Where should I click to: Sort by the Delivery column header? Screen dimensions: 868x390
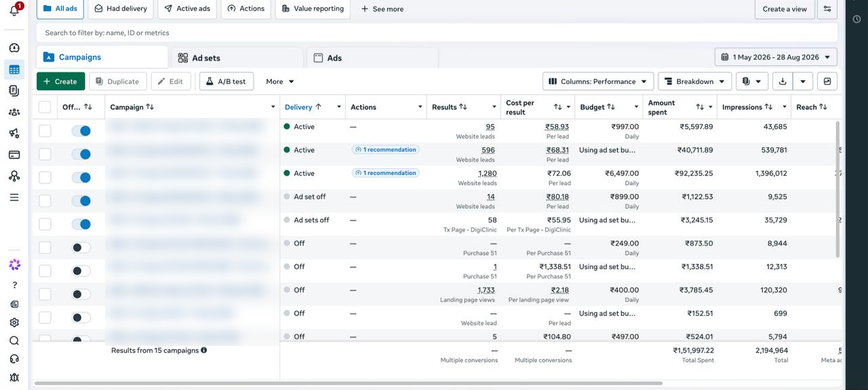pyautogui.click(x=303, y=107)
